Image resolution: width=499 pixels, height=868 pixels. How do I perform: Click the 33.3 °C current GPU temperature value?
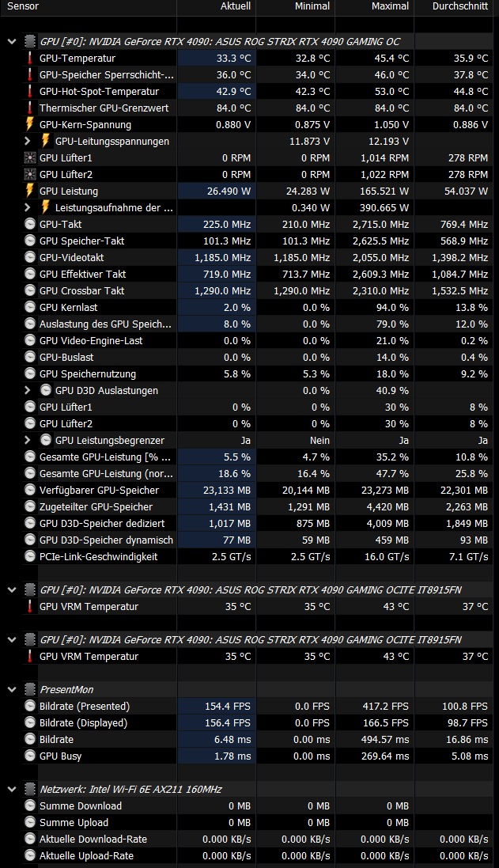point(233,58)
